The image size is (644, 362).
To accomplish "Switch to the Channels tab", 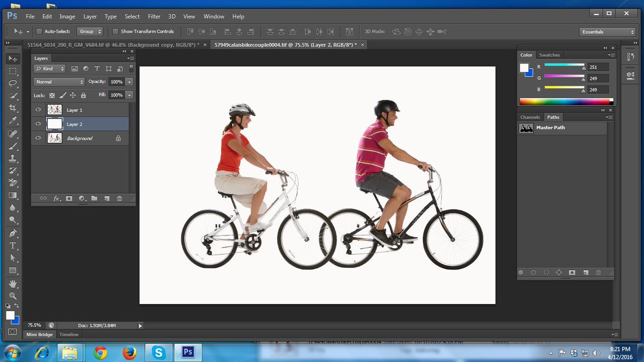I will tap(530, 117).
